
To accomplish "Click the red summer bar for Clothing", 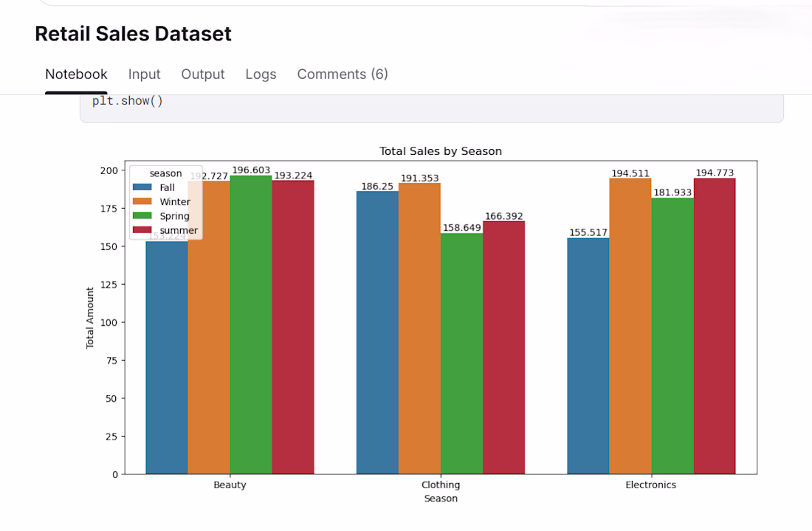I will tap(504, 348).
